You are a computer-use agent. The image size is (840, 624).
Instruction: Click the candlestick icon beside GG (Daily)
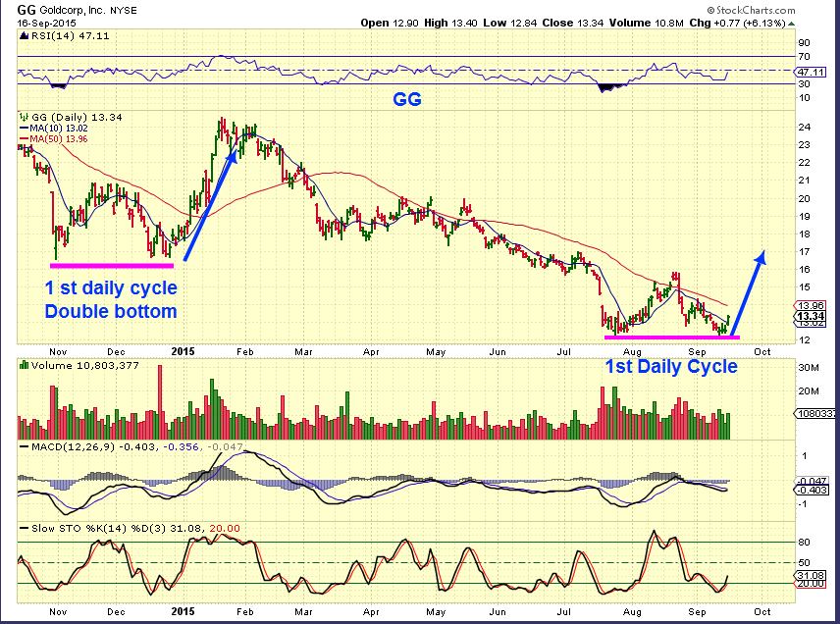pos(24,117)
